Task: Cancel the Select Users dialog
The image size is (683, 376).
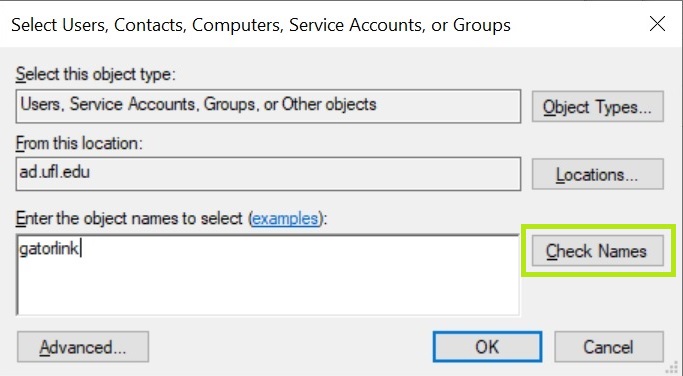Action: click(609, 347)
